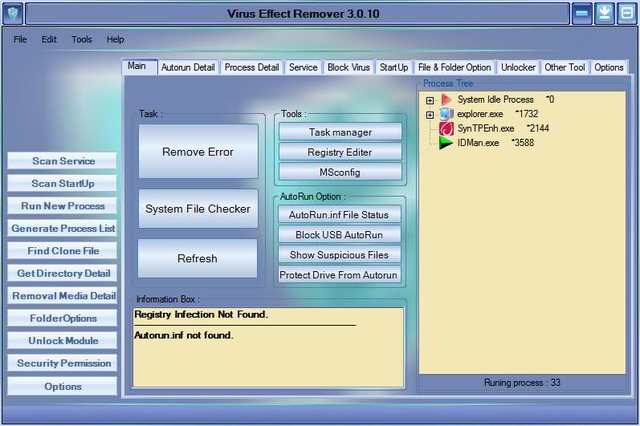Click Block USB AutoRun
The height and width of the screenshot is (426, 640).
tap(339, 235)
